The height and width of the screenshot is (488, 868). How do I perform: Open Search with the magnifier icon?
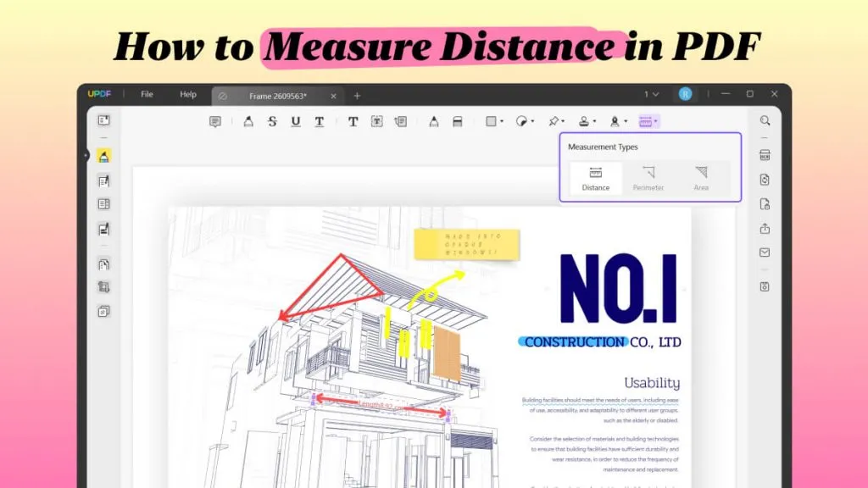[x=765, y=120]
